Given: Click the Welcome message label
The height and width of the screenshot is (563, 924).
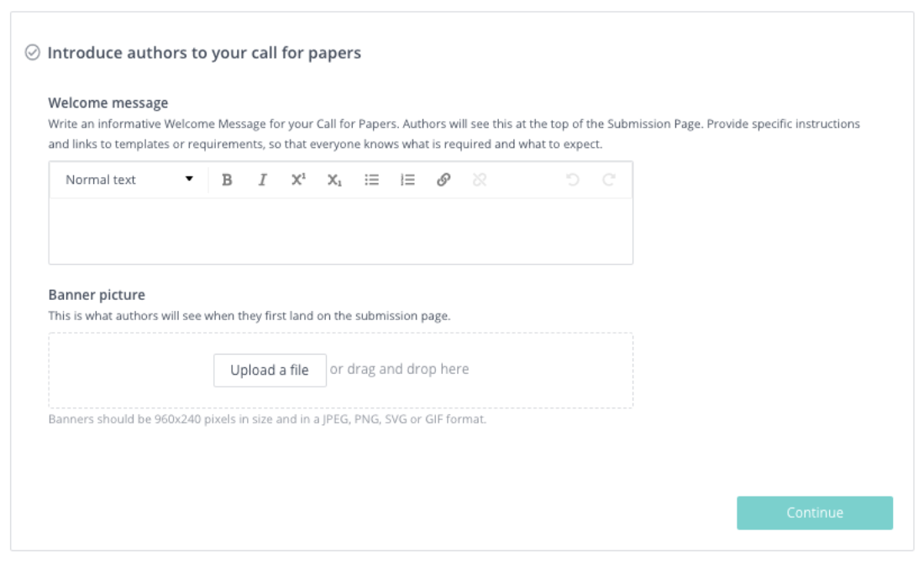Looking at the screenshot, I should 108,103.
